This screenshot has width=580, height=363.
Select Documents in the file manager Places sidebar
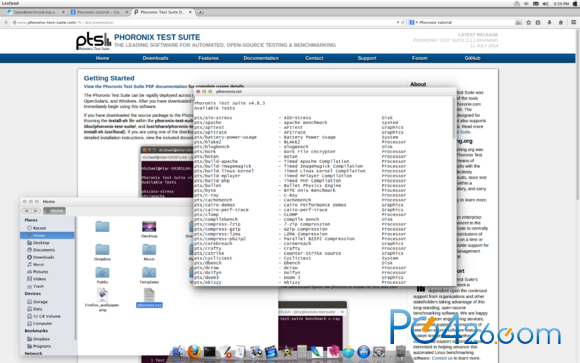[44, 250]
